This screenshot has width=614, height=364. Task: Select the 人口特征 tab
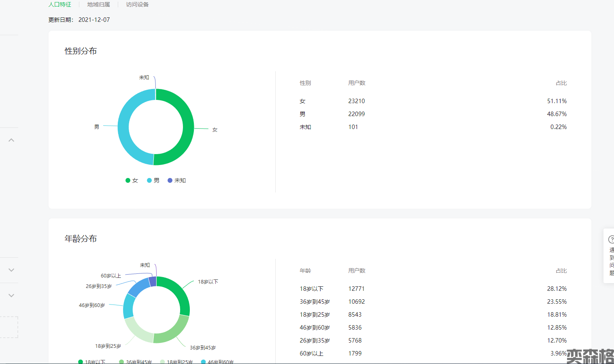pyautogui.click(x=60, y=4)
